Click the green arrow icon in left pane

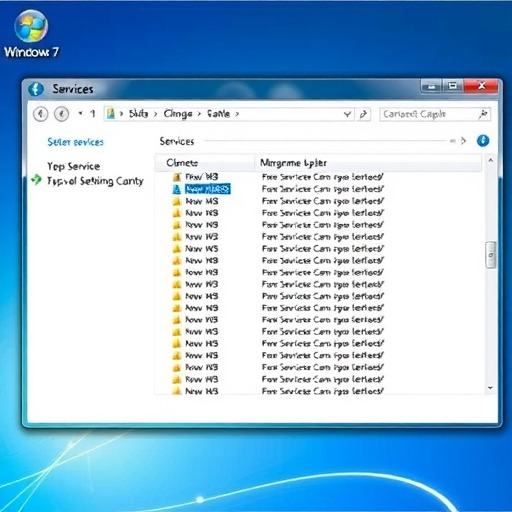36,180
